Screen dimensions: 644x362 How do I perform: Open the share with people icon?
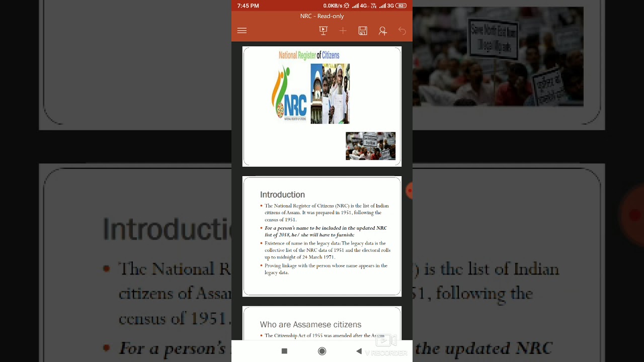(383, 31)
